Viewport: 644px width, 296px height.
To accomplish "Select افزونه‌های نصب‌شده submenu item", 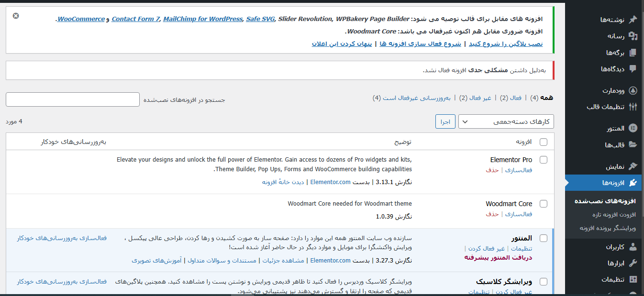I will tap(605, 201).
